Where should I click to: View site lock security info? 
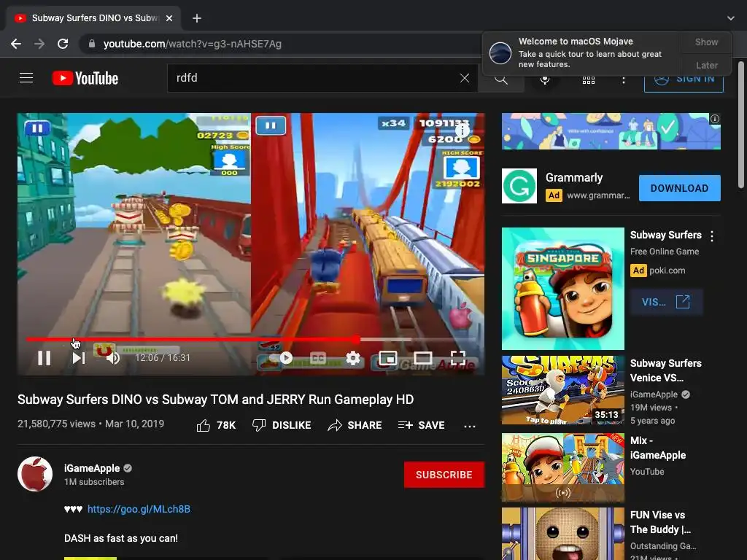[x=91, y=44]
